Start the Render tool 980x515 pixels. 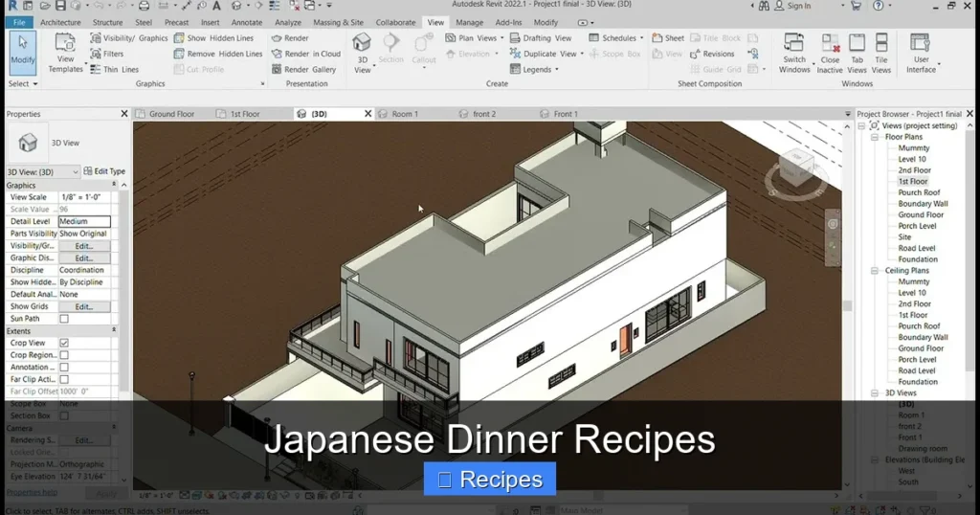(290, 38)
